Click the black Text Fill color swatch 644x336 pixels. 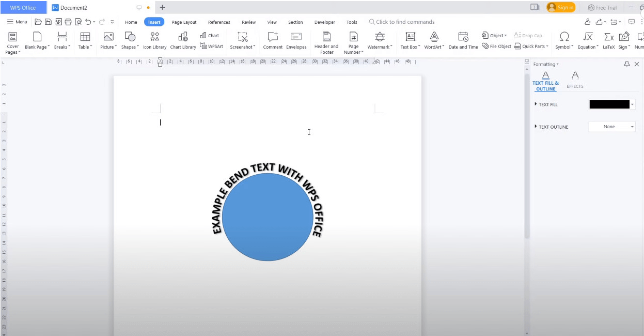pos(609,104)
